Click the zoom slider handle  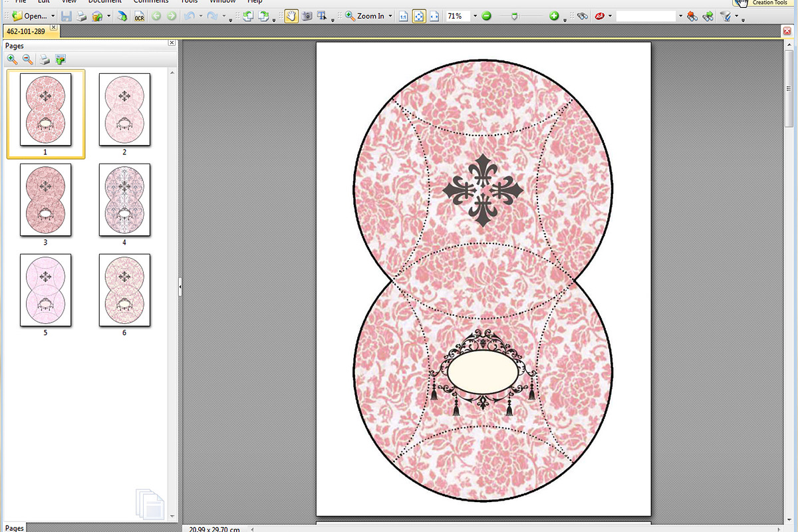pos(514,16)
